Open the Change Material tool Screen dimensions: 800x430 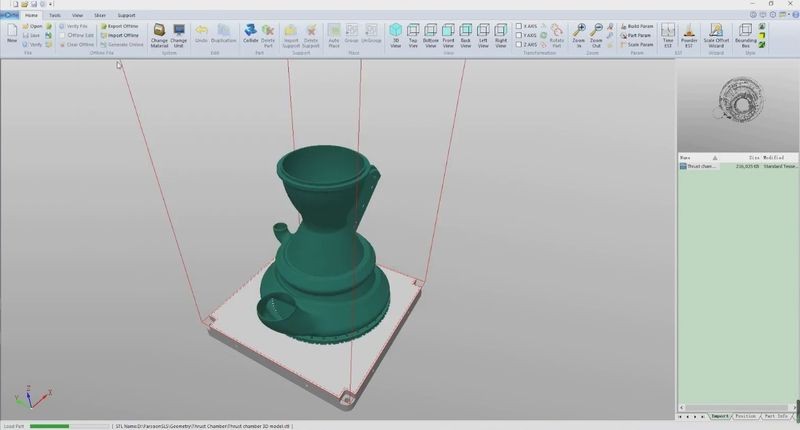[159, 35]
